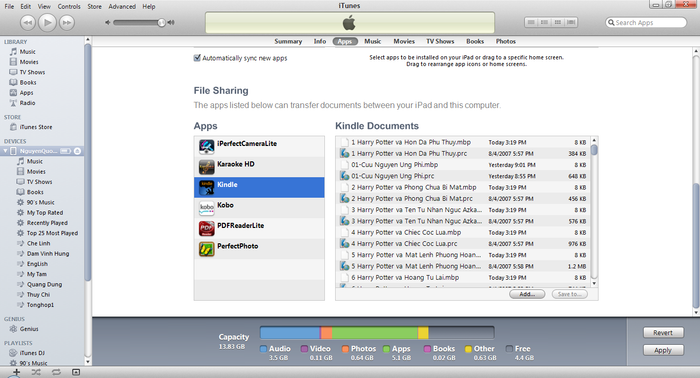Create a new playlist with plus button
The image size is (700, 378).
(16, 372)
